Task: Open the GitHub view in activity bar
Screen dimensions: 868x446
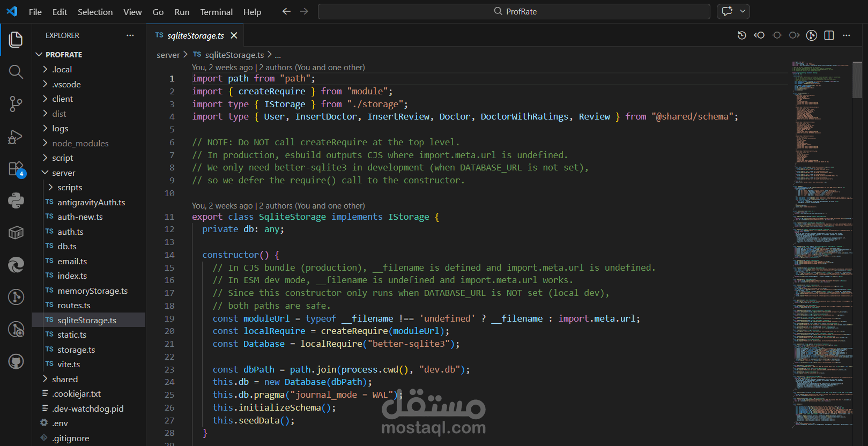Action: (x=16, y=361)
